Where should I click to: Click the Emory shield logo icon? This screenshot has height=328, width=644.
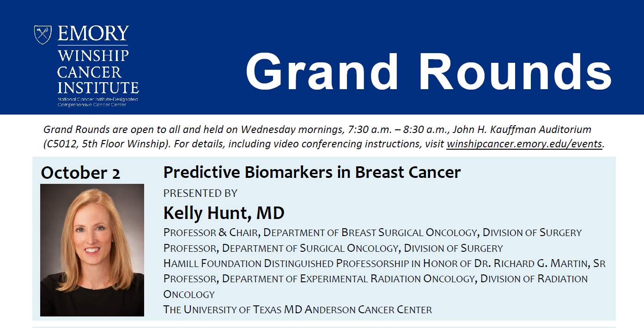(x=43, y=35)
